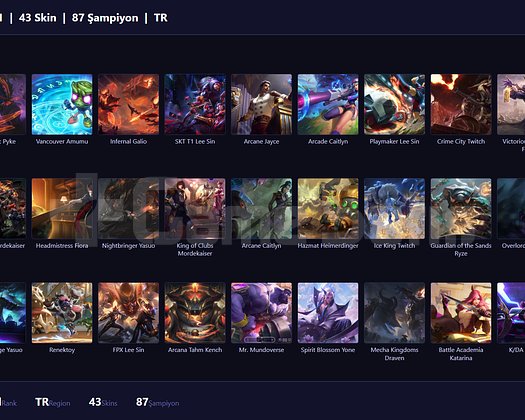This screenshot has width=525, height=420.
Task: Click the Renektoy skin thumbnail
Action: pyautogui.click(x=62, y=313)
